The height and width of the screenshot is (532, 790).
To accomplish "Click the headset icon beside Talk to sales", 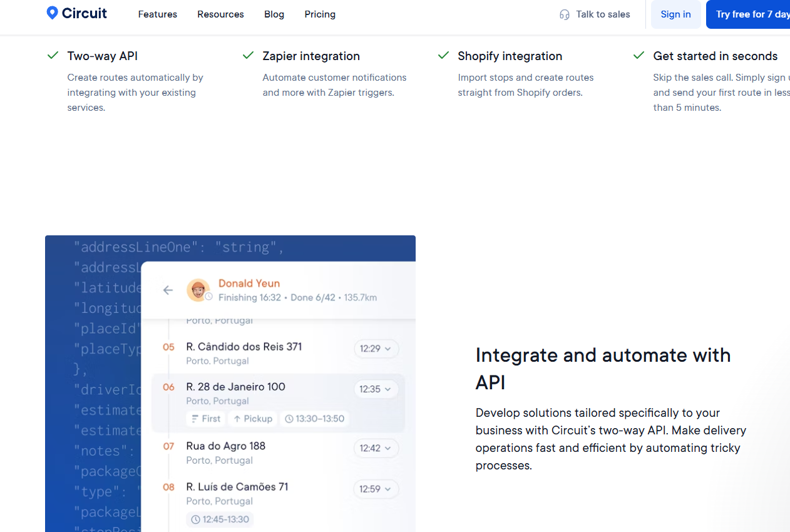I will 565,14.
